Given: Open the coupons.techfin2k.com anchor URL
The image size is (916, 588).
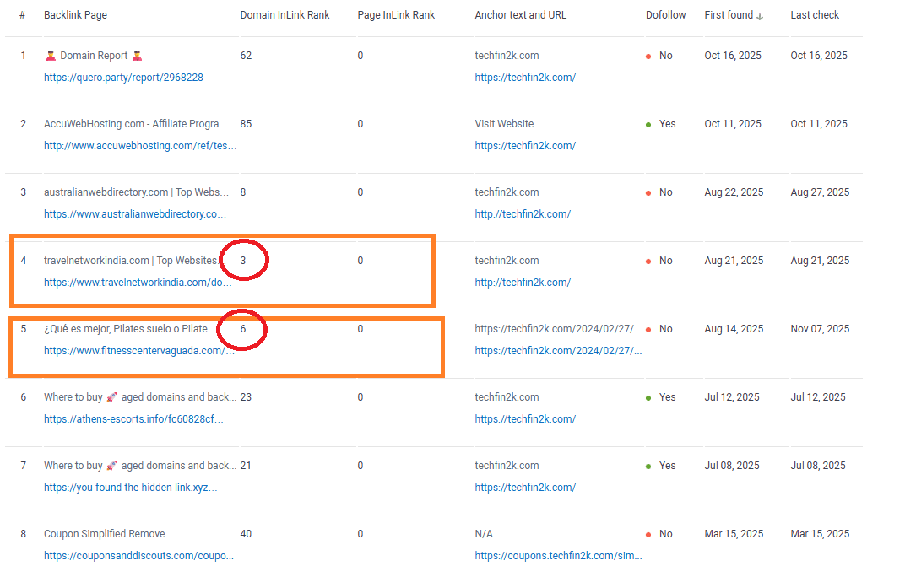Looking at the screenshot, I should point(559,556).
